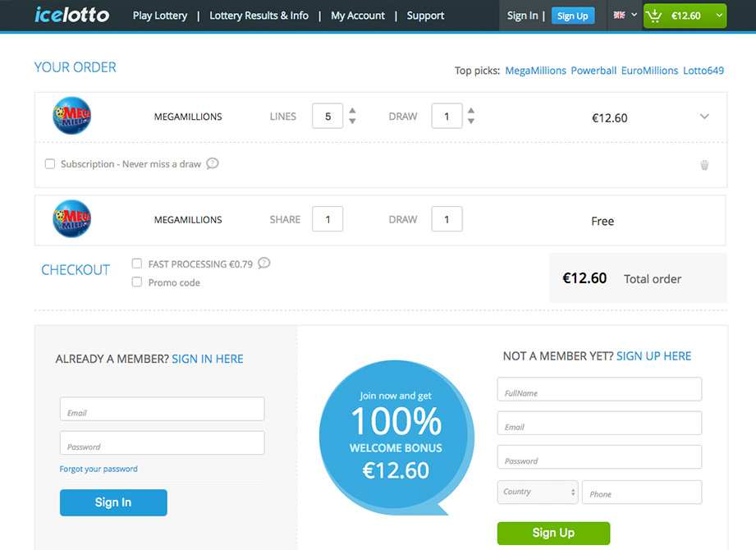The height and width of the screenshot is (550, 756).
Task: Open the Powerball top pick link
Action: pyautogui.click(x=593, y=71)
